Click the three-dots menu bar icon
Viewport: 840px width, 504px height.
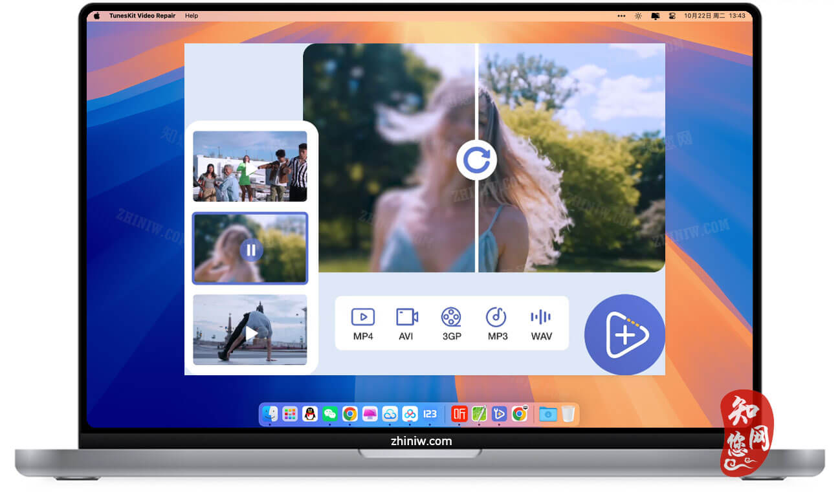tap(622, 16)
